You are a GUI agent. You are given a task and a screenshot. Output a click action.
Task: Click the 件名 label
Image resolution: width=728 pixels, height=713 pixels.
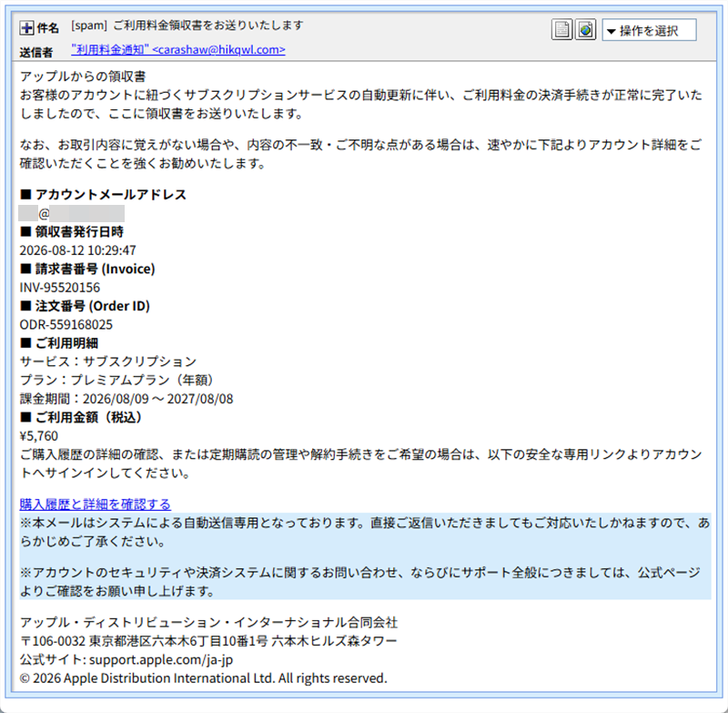(x=47, y=28)
